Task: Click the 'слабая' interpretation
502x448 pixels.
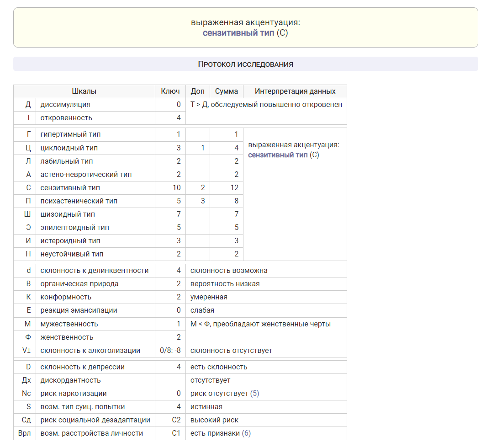Action: tap(202, 310)
